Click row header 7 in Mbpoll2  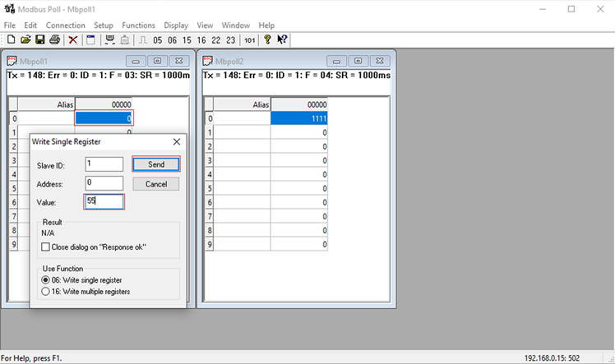(x=210, y=216)
